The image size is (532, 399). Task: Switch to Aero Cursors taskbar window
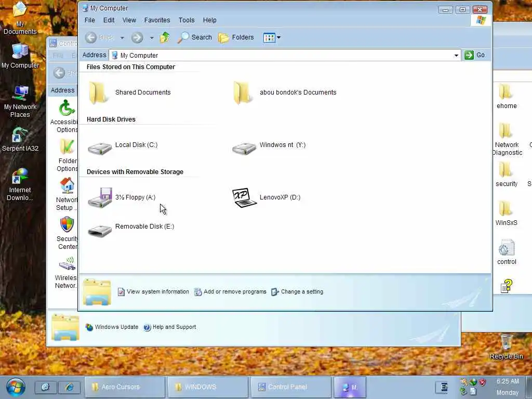pos(125,387)
